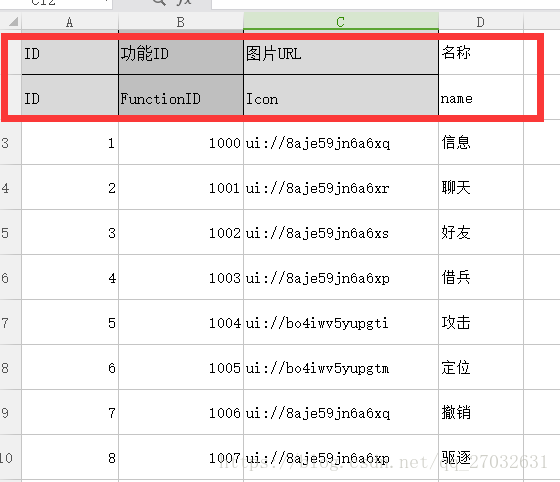Select row header 8
Viewport: 560px width, 482px height.
point(10,367)
